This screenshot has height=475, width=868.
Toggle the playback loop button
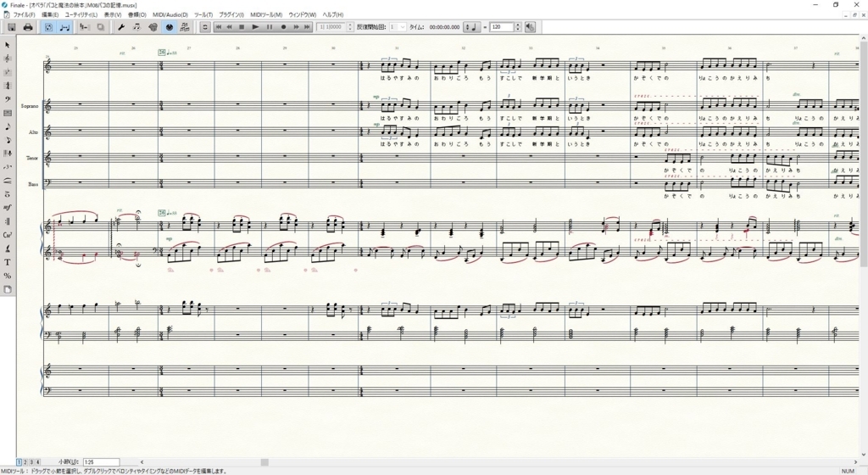pyautogui.click(x=205, y=27)
